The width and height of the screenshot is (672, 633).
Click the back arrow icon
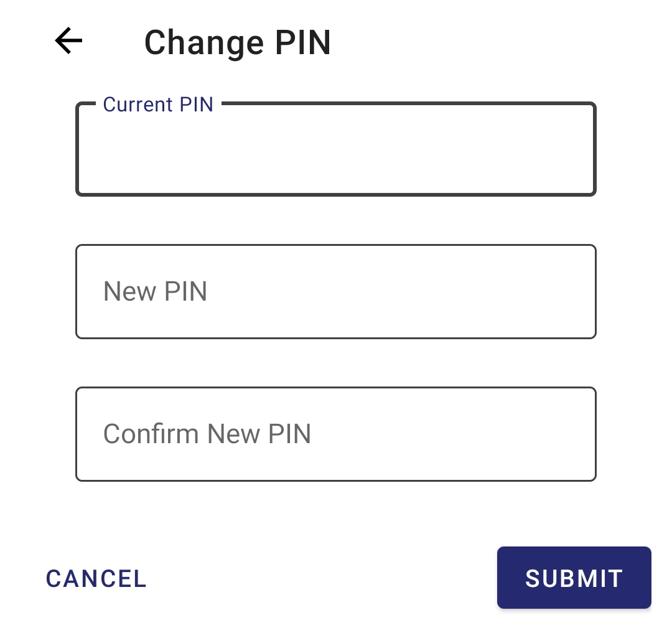[x=68, y=41]
